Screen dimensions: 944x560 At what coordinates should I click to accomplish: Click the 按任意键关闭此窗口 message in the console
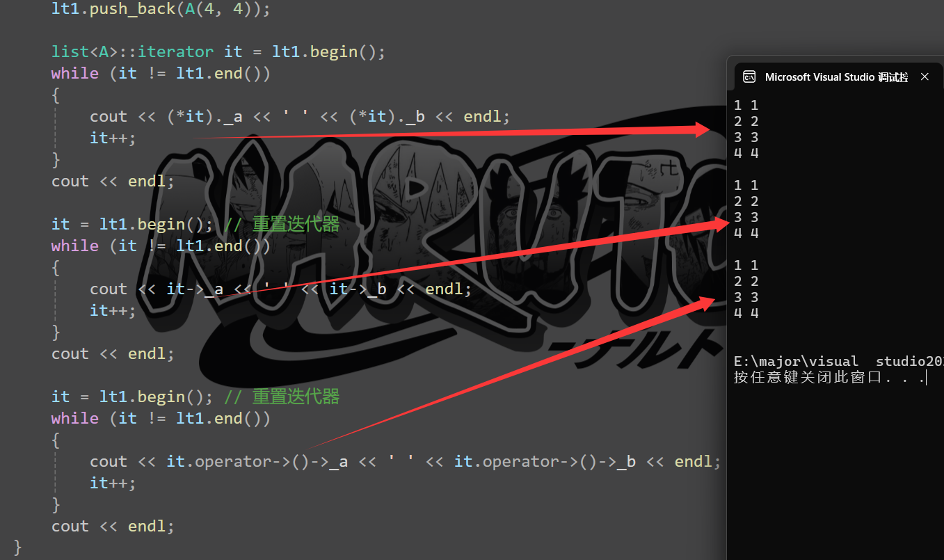coord(829,378)
